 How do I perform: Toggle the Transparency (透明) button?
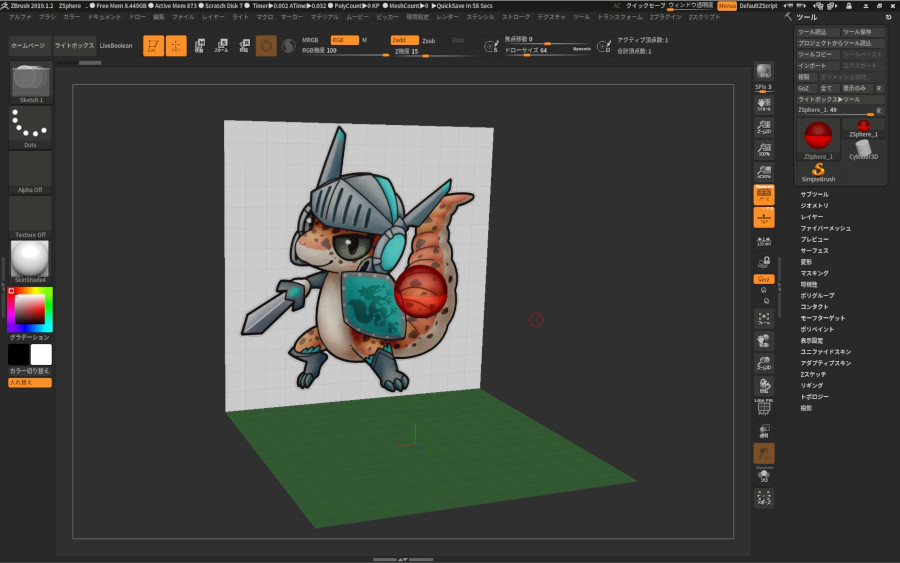pos(764,430)
